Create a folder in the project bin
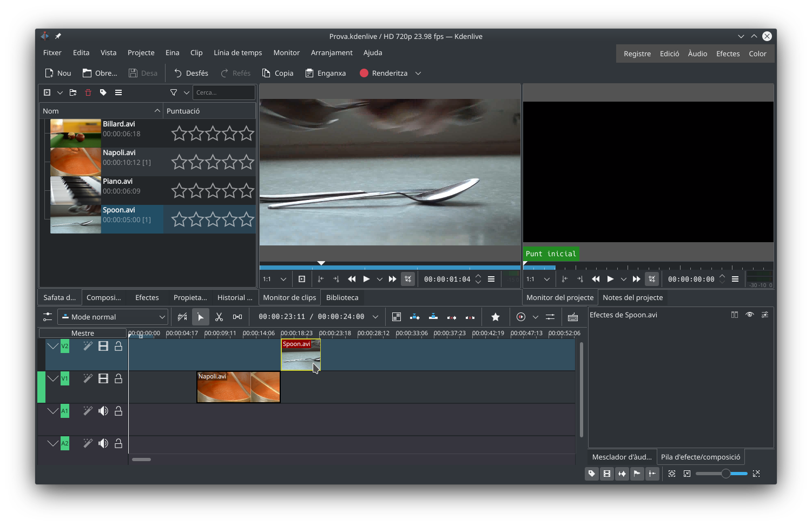This screenshot has height=526, width=812. coord(73,92)
